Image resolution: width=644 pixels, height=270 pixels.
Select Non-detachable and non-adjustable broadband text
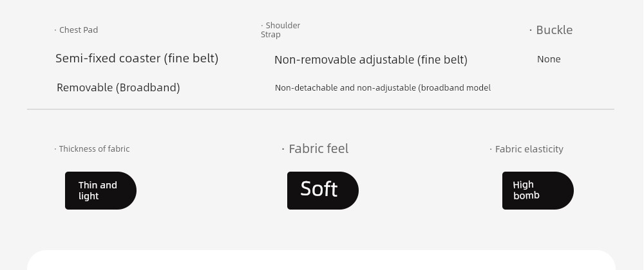[x=383, y=87]
